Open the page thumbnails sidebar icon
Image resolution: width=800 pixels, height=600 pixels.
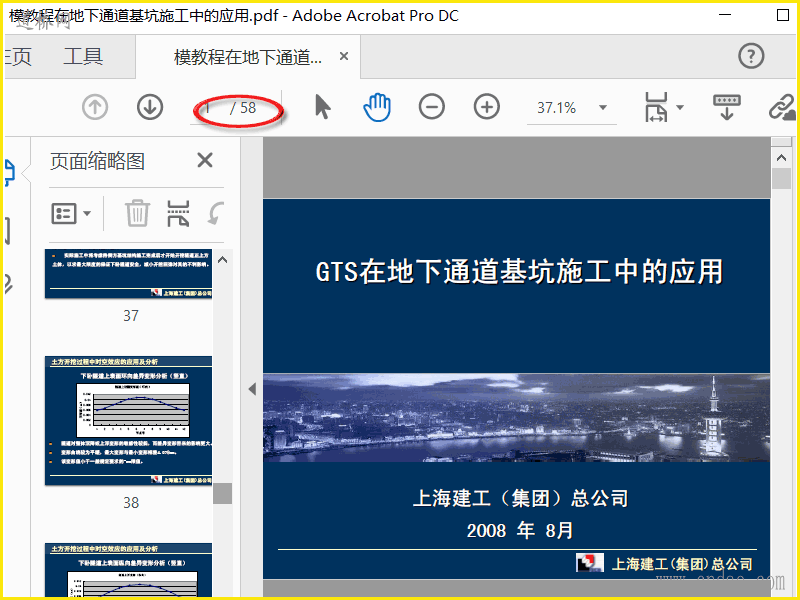click(x=10, y=173)
